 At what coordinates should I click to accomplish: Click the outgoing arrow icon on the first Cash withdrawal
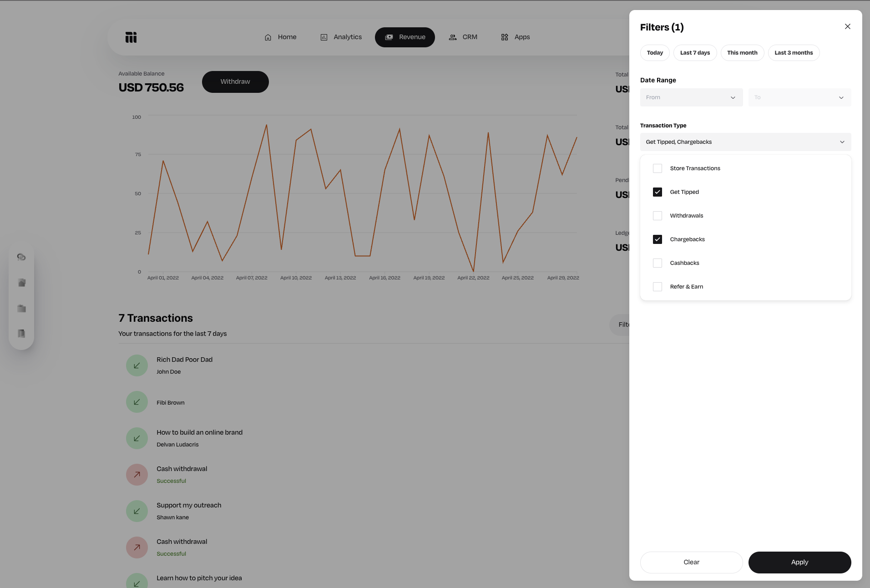click(x=137, y=475)
